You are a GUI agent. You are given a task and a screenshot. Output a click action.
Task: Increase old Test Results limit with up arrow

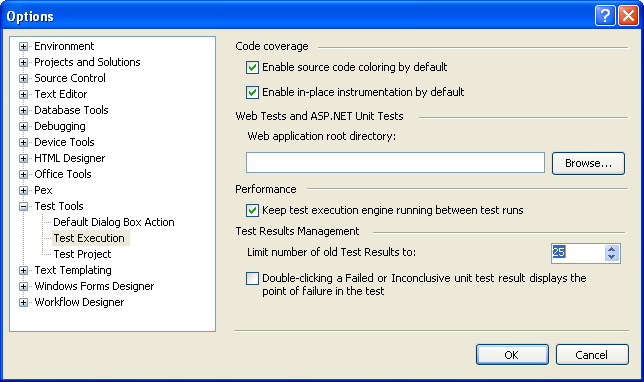pyautogui.click(x=612, y=249)
